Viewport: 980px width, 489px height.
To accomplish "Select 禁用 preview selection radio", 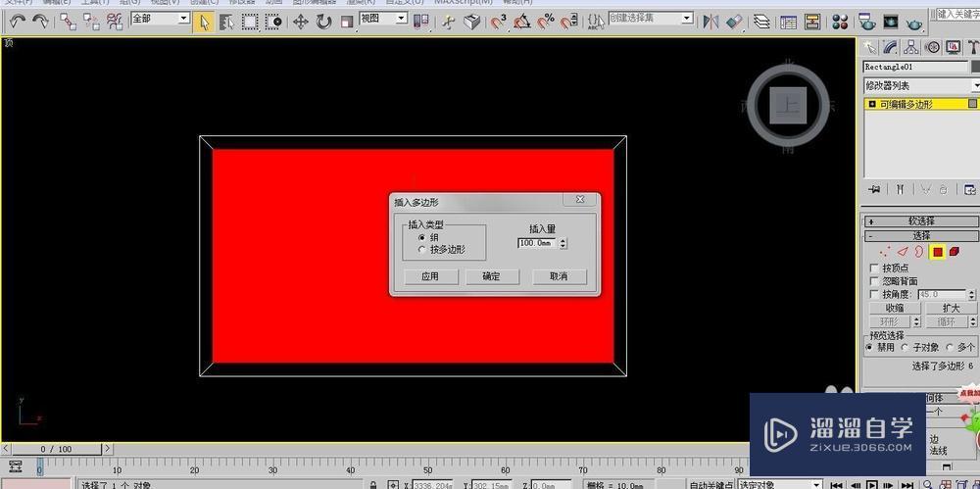I will 869,347.
